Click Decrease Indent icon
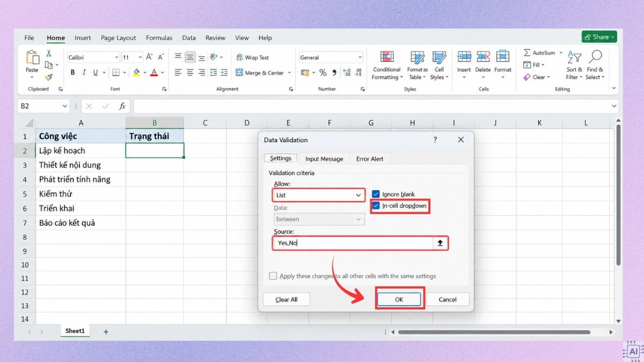Image resolution: width=644 pixels, height=362 pixels. (214, 72)
